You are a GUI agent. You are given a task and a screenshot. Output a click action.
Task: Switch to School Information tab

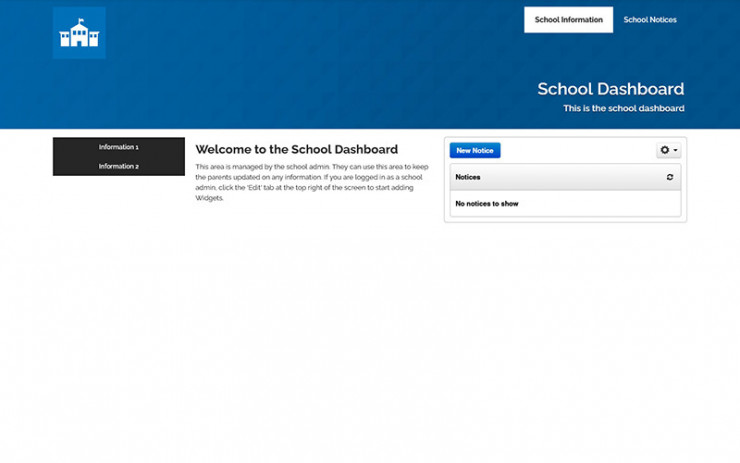568,20
